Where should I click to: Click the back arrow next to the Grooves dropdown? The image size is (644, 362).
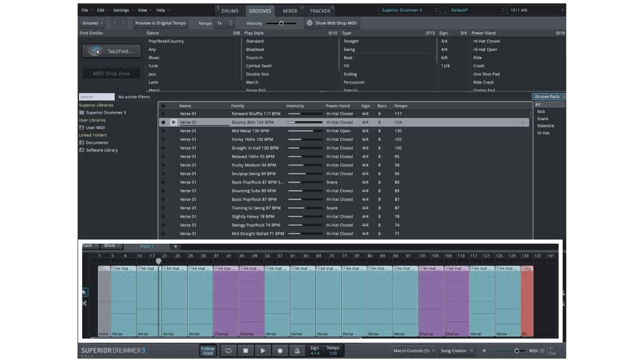coord(115,23)
